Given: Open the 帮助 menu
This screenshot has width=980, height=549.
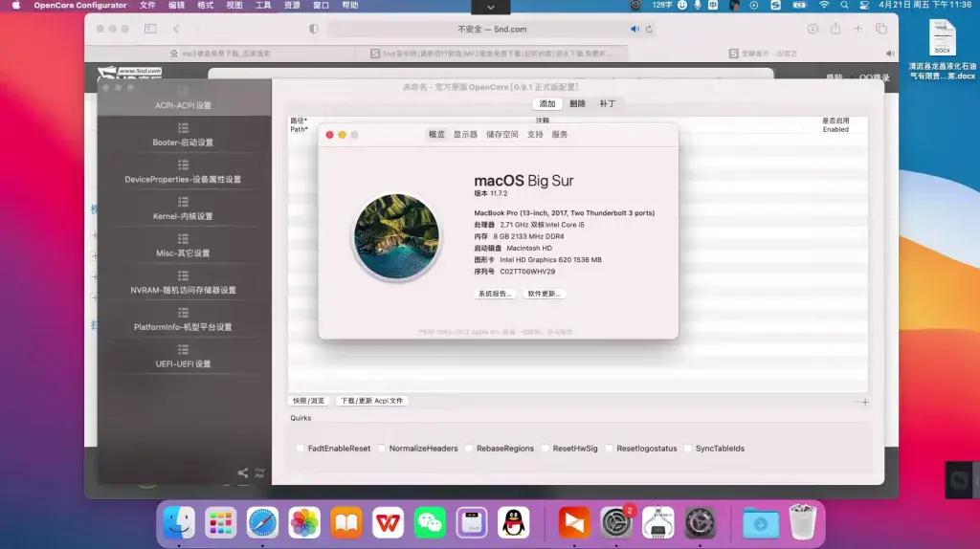Looking at the screenshot, I should click(350, 5).
